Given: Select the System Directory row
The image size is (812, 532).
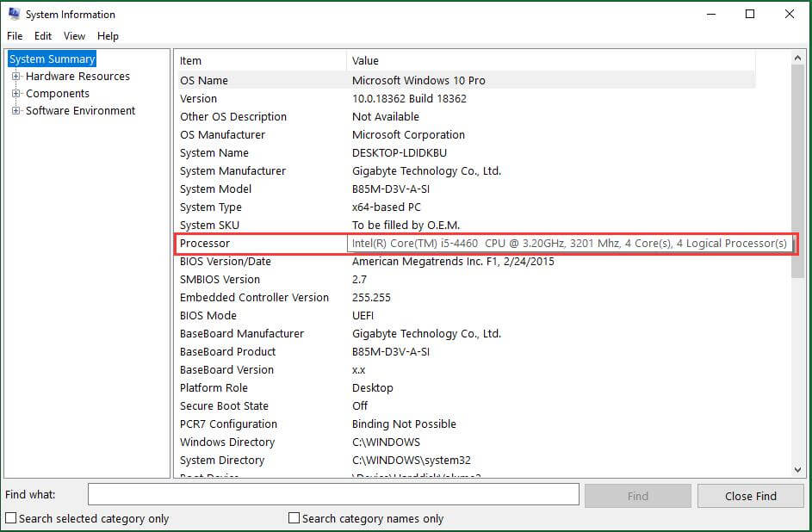Looking at the screenshot, I should click(x=466, y=460).
